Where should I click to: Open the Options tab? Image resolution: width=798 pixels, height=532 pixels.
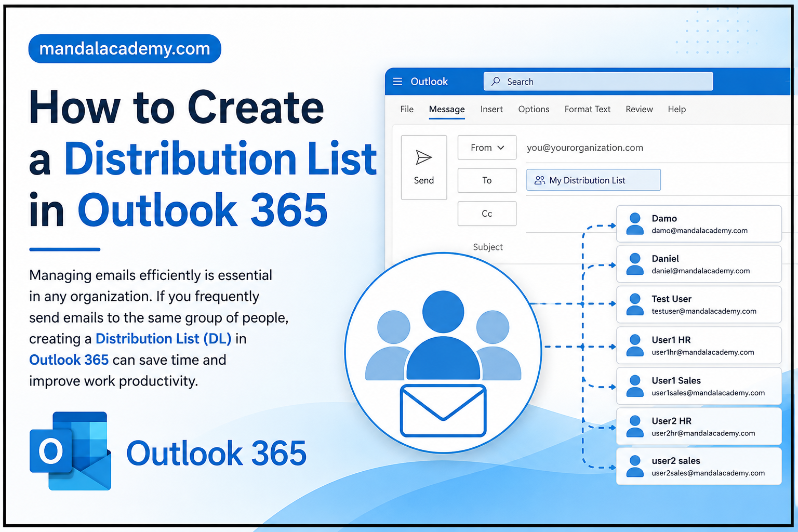(x=534, y=109)
